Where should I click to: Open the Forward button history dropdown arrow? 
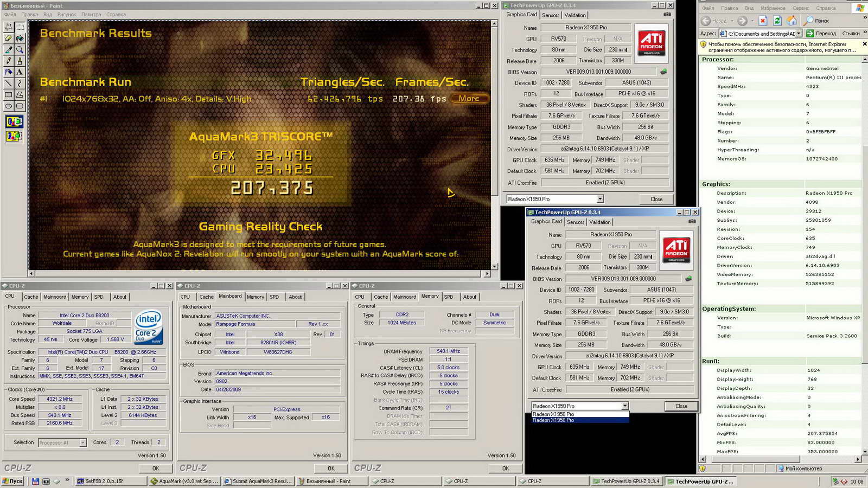click(752, 21)
